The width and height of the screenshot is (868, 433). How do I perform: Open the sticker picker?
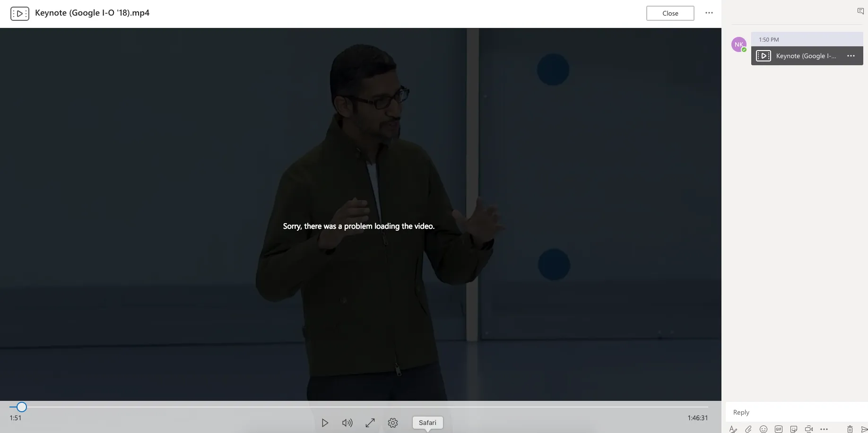794,429
